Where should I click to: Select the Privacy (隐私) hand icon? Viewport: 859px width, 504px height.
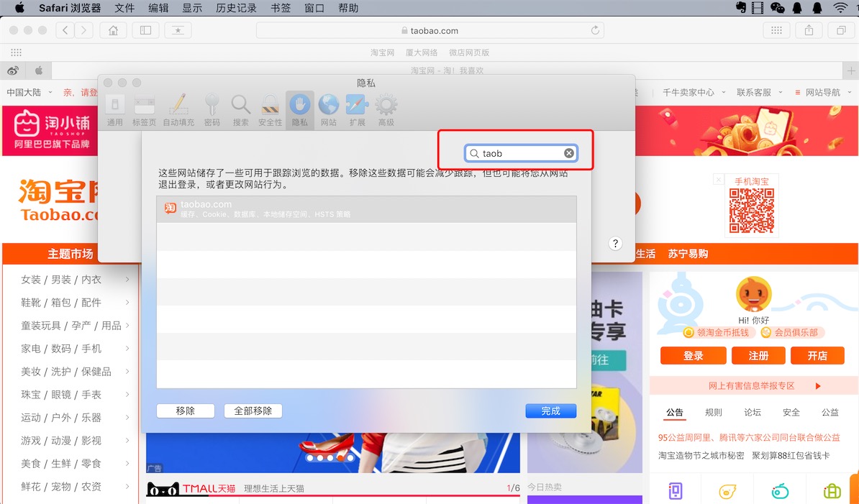coord(300,110)
